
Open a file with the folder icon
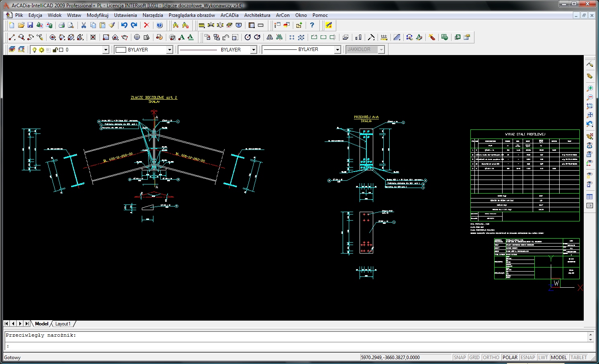coord(21,25)
